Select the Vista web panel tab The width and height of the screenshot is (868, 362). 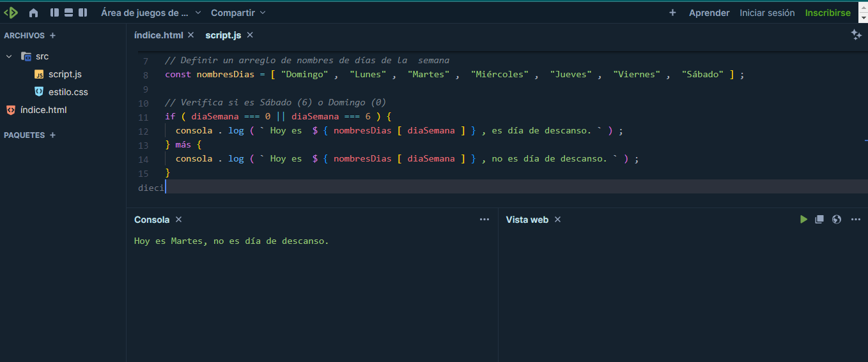coord(527,220)
